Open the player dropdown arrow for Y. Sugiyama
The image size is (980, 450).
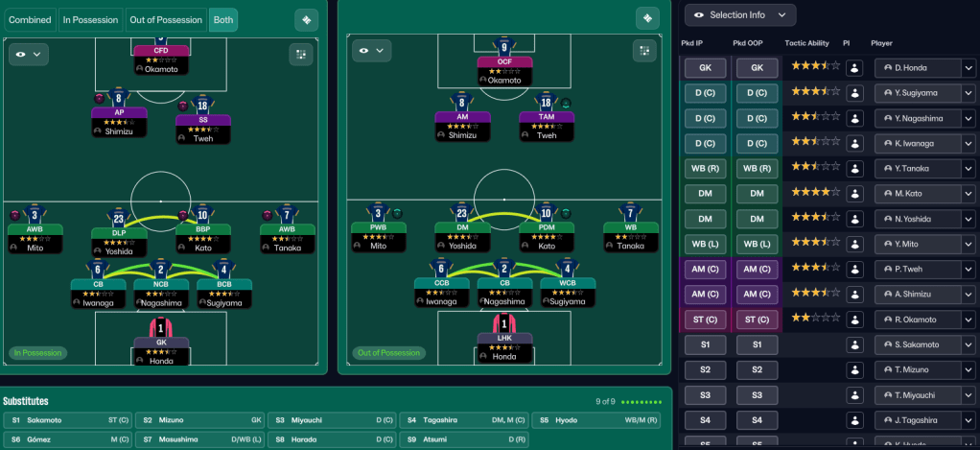968,93
